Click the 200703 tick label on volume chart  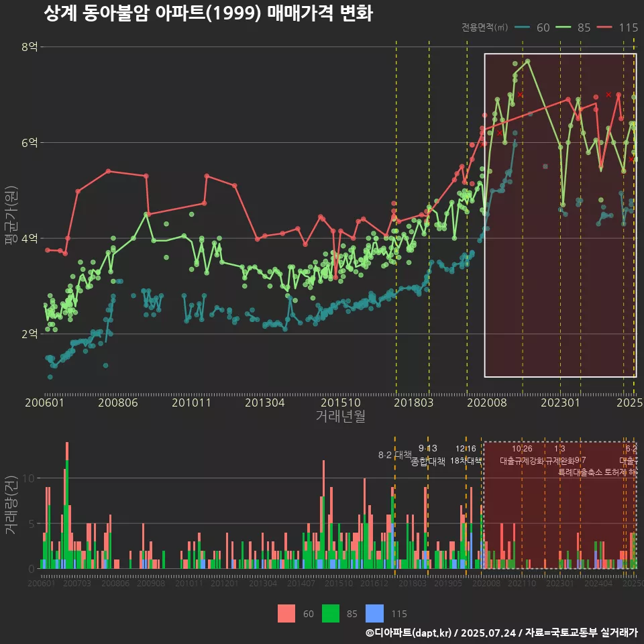click(77, 583)
